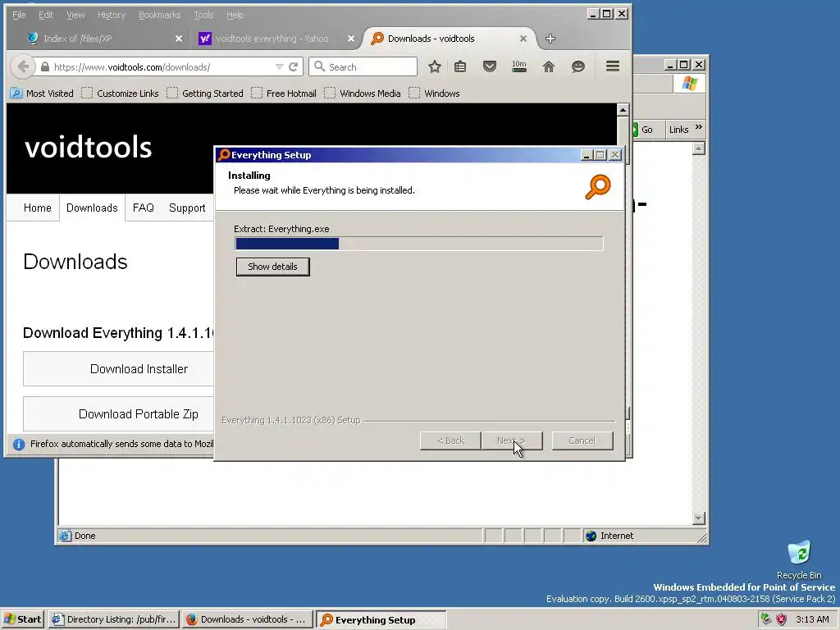Open the Free Hotmail bookmark
Screen dimensions: 840x630
[x=283, y=94]
